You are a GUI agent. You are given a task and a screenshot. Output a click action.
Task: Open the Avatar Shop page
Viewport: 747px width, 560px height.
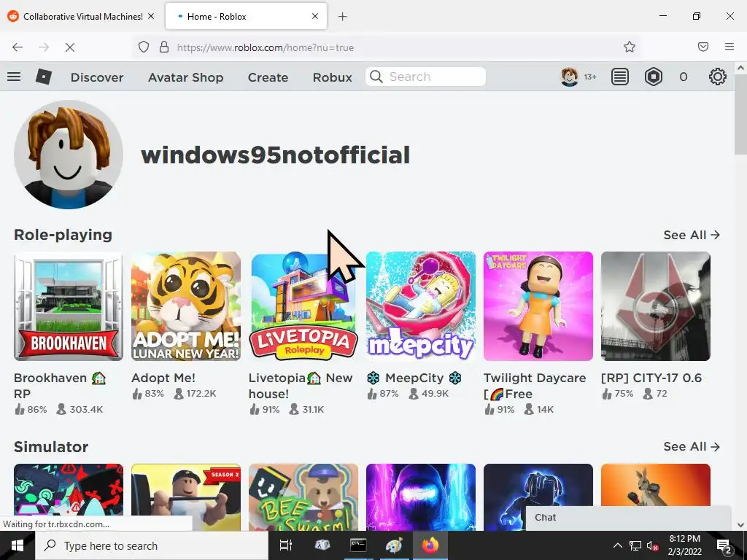point(186,77)
